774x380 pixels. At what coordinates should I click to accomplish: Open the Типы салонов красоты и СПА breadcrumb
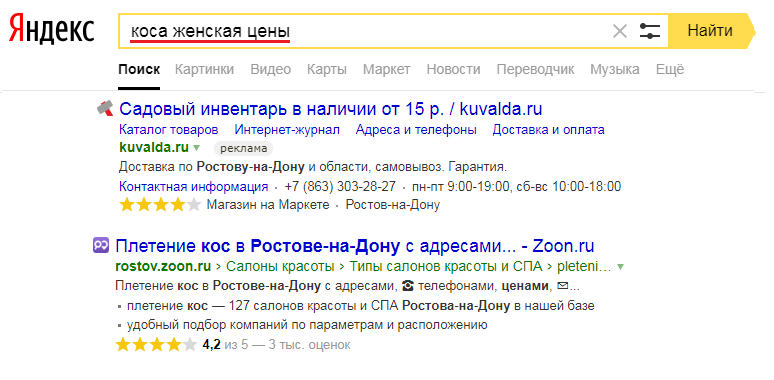446,267
